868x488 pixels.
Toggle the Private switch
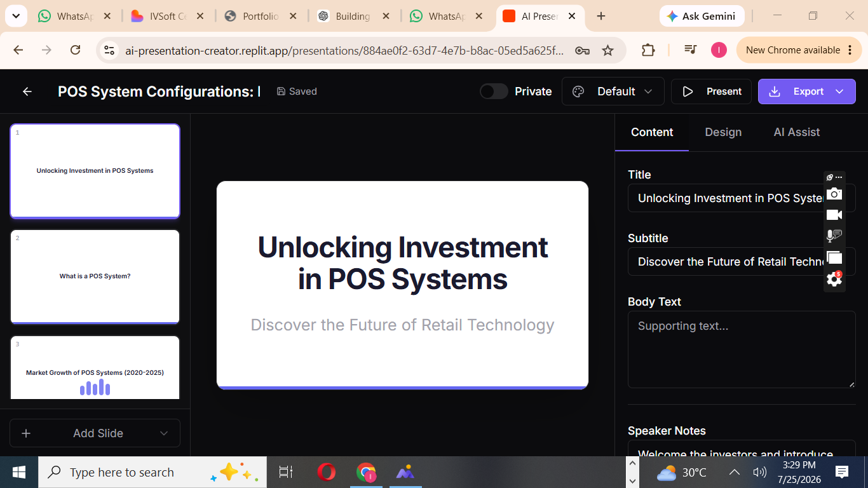point(494,91)
